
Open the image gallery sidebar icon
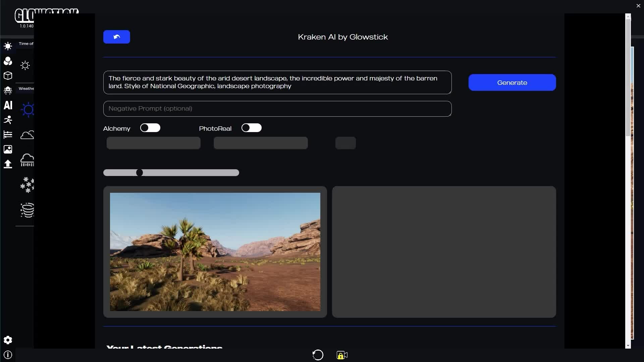[8, 149]
